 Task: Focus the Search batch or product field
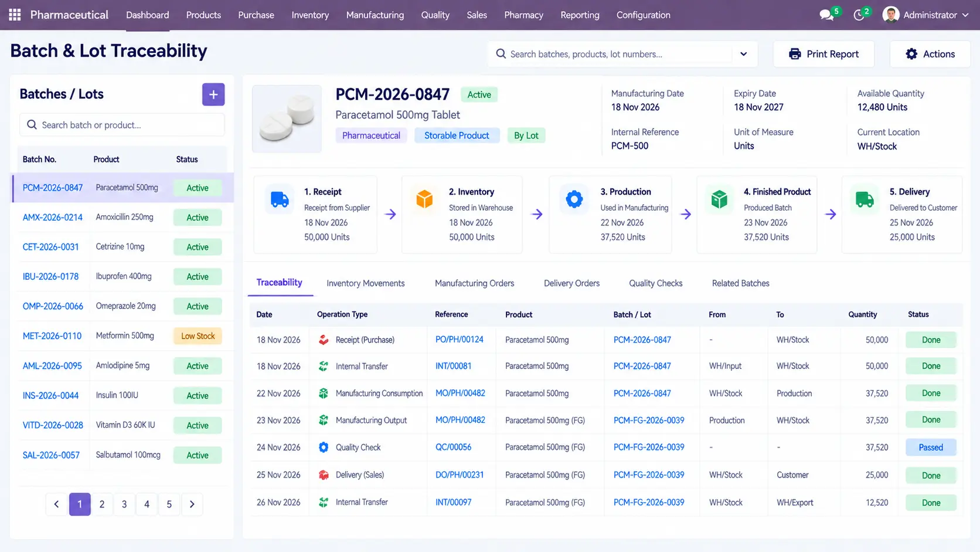click(x=122, y=125)
